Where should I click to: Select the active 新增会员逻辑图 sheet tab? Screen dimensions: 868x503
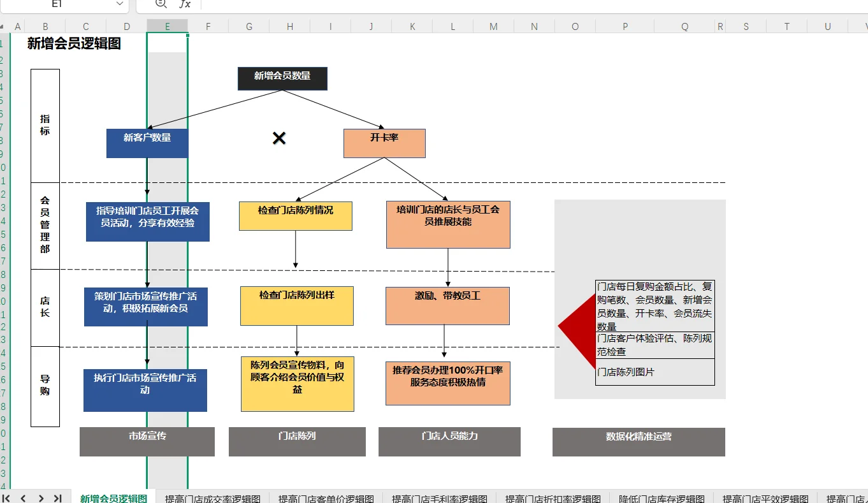pos(112,499)
